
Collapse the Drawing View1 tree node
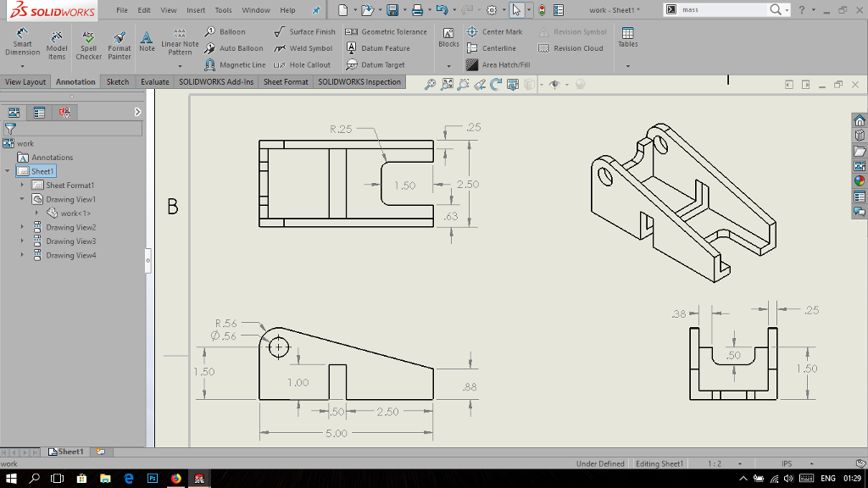coord(23,199)
